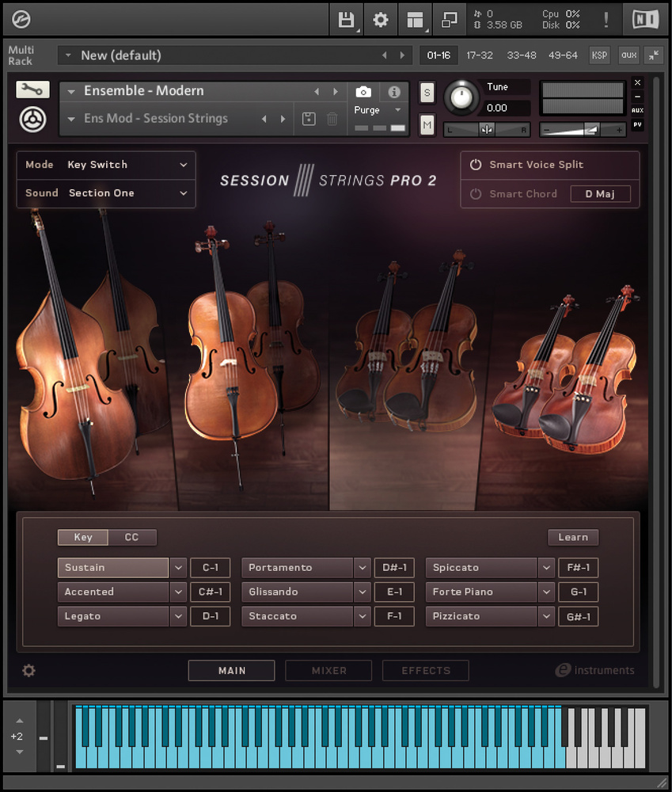Open Kontakt options gear icon
672x792 pixels.
point(381,20)
